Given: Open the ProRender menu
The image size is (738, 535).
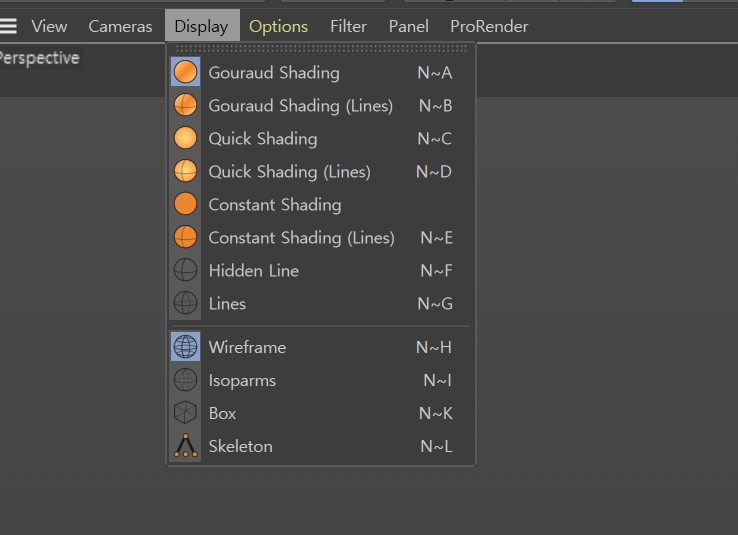Looking at the screenshot, I should click(489, 26).
